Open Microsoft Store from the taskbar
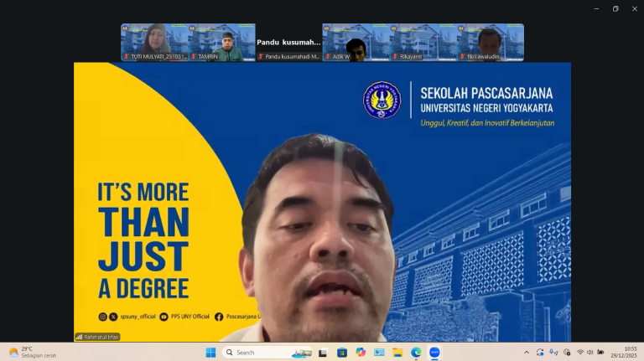This screenshot has width=644, height=361. (342, 353)
